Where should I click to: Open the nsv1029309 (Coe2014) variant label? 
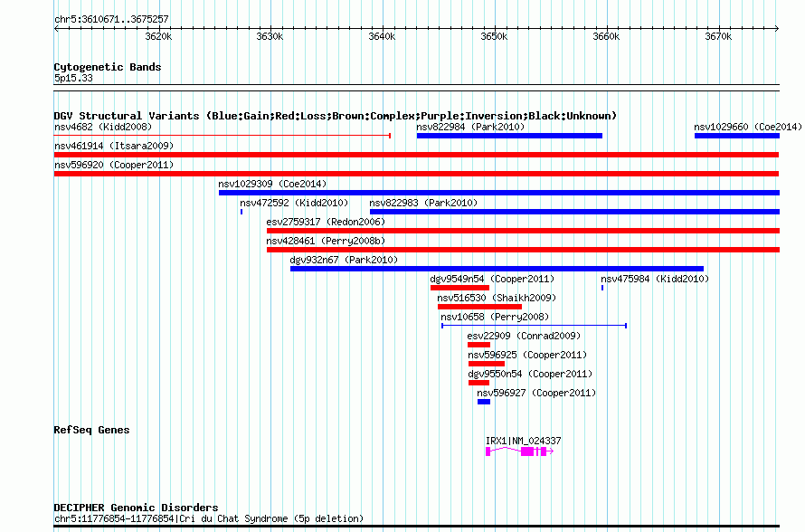[x=272, y=184]
